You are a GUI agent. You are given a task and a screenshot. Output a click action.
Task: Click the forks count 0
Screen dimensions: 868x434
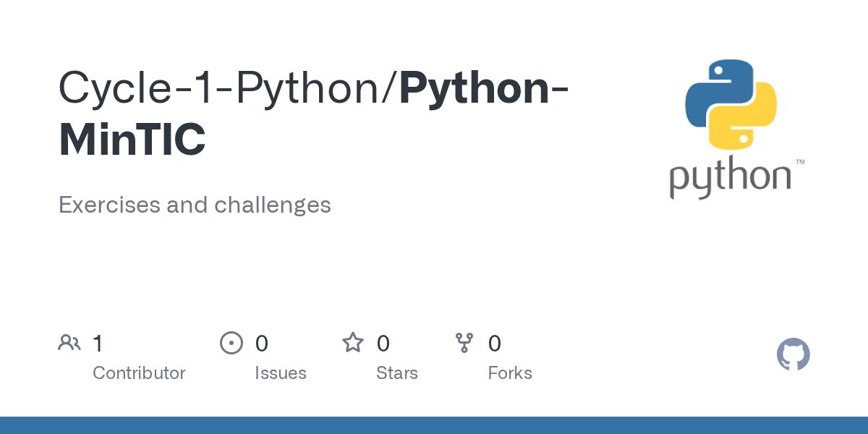495,344
